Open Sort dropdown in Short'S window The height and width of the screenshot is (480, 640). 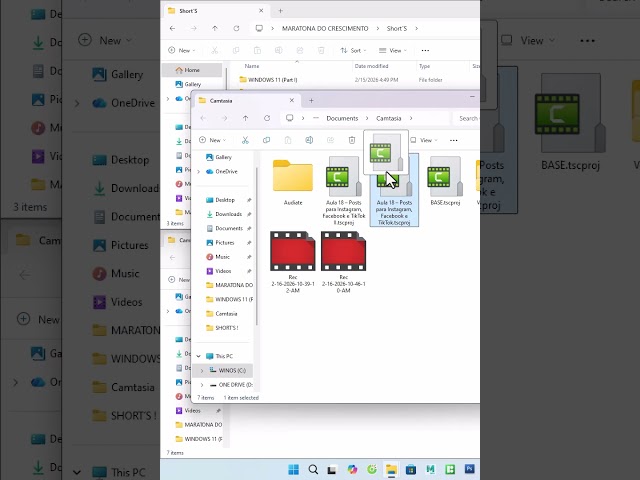click(x=353, y=51)
